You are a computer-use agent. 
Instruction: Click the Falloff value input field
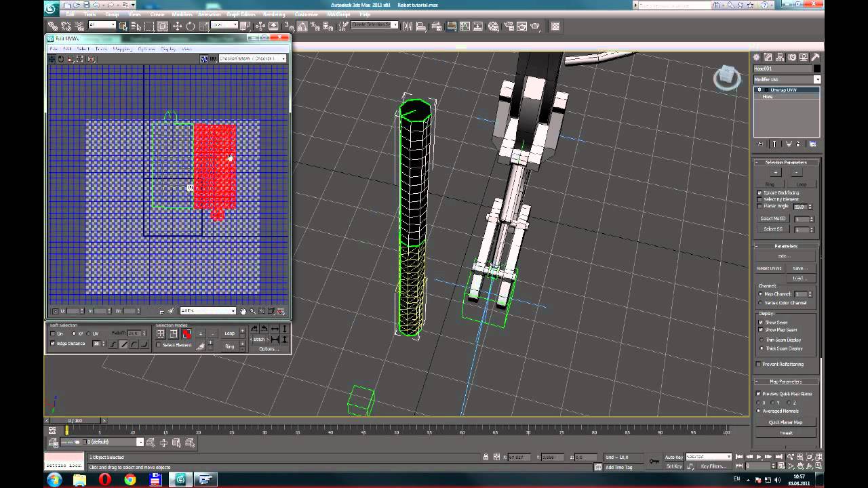click(x=133, y=333)
